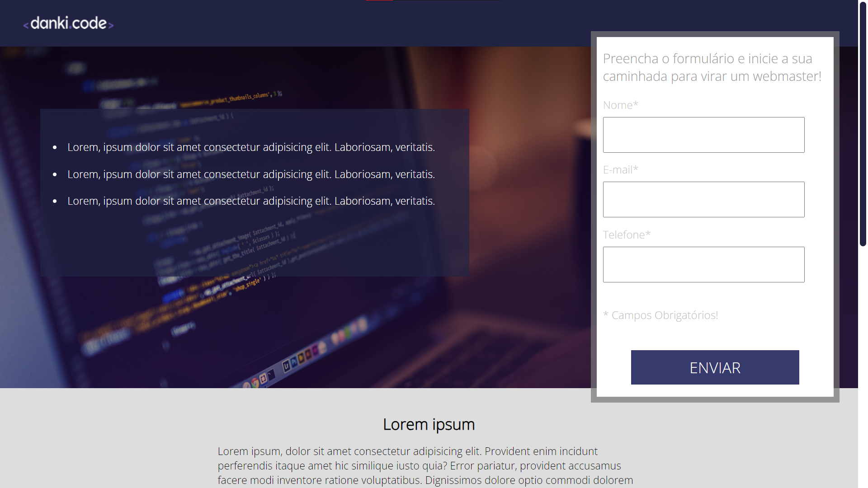
Task: Click the Telefone* field label
Action: [x=626, y=235]
